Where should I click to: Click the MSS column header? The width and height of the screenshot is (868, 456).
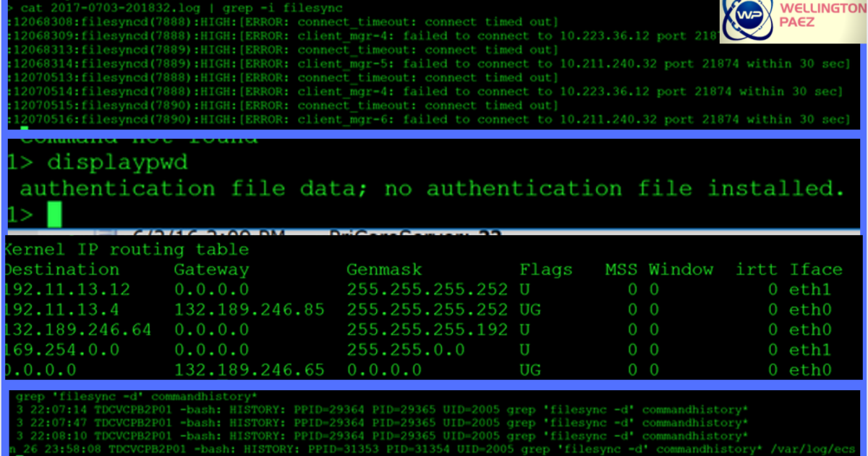pos(621,270)
